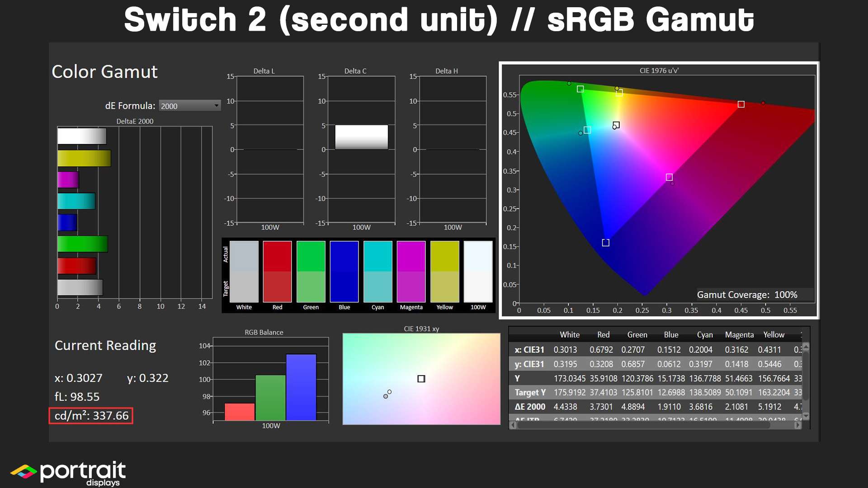Click the Yellow ΔE 2000 value '5.1912'

coord(769,407)
